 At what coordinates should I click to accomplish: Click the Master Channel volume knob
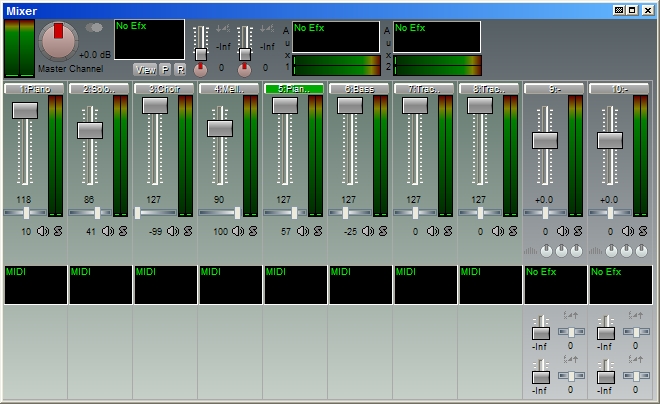pos(58,40)
